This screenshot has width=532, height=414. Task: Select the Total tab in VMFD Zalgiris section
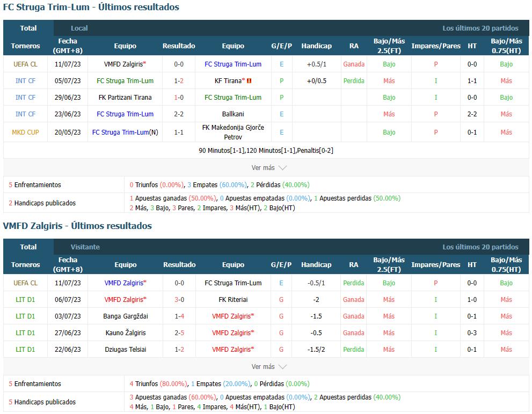coord(28,247)
